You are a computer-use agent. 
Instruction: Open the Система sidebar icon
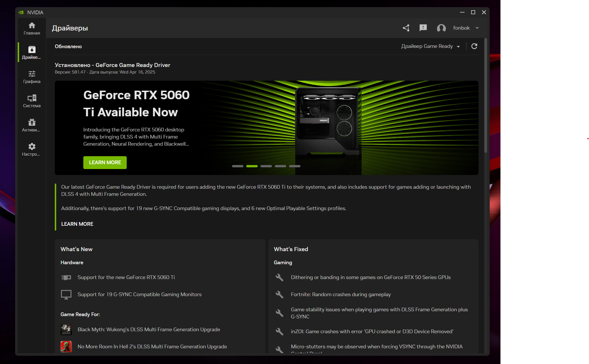(x=32, y=101)
